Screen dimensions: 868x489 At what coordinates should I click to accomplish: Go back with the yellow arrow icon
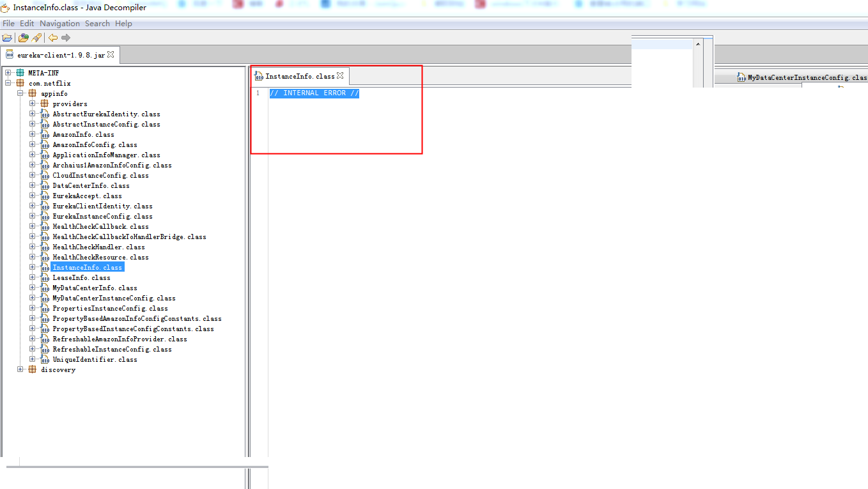53,38
